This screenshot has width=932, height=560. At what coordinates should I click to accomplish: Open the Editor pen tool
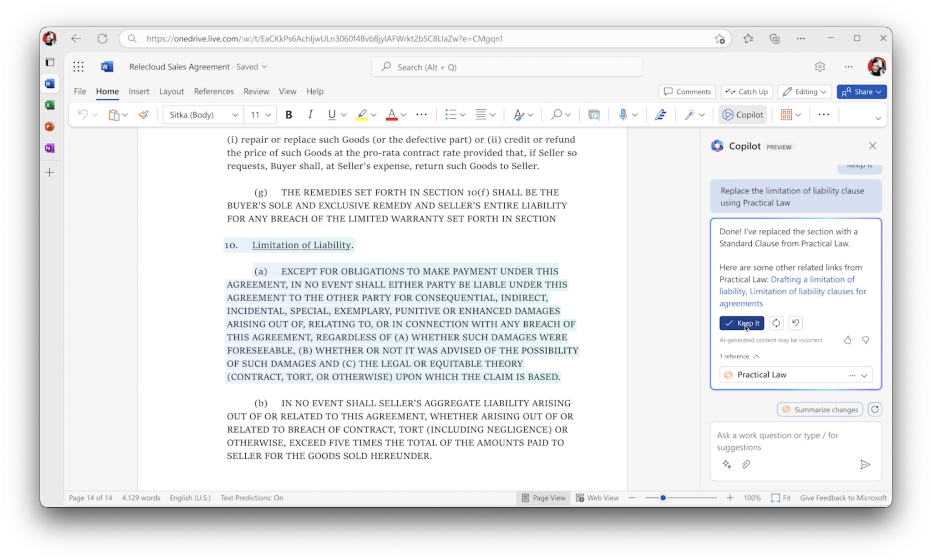[x=661, y=115]
